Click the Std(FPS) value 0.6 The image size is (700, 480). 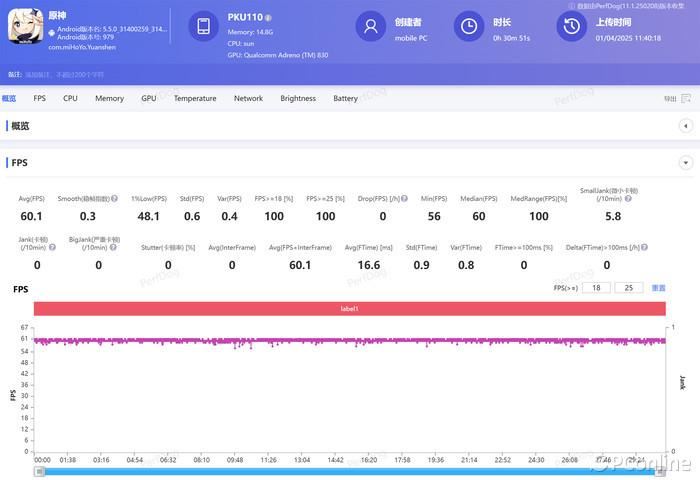coord(192,216)
